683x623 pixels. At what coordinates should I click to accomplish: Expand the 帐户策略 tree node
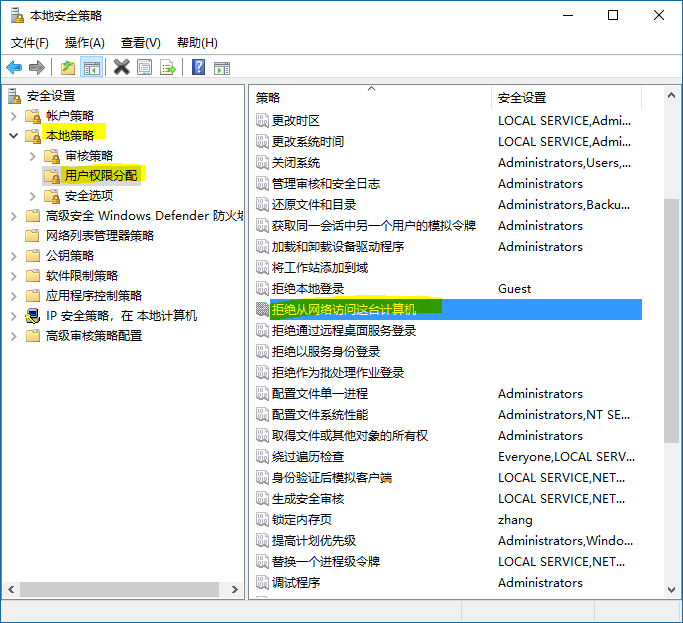point(13,116)
